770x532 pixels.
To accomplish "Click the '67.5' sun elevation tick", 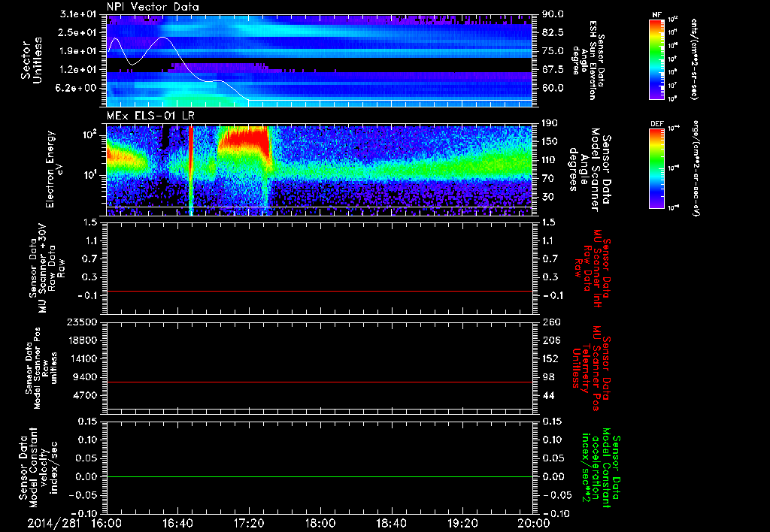I will (553, 70).
